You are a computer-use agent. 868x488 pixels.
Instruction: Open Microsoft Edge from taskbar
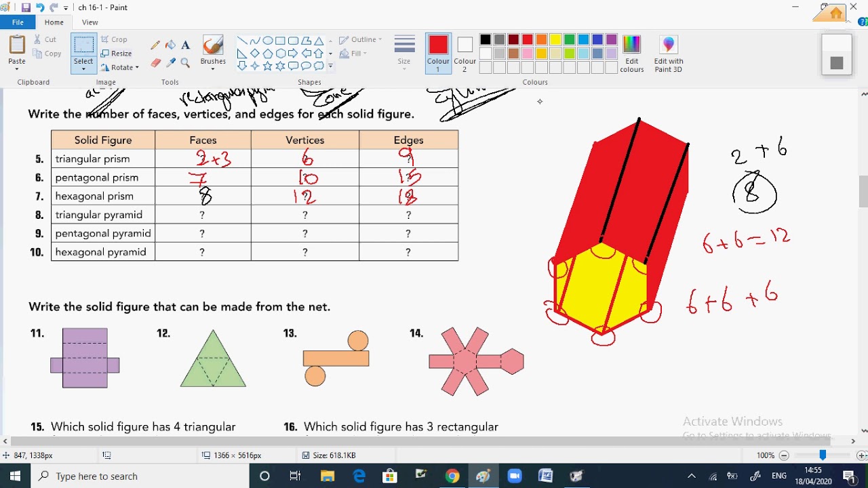[359, 476]
